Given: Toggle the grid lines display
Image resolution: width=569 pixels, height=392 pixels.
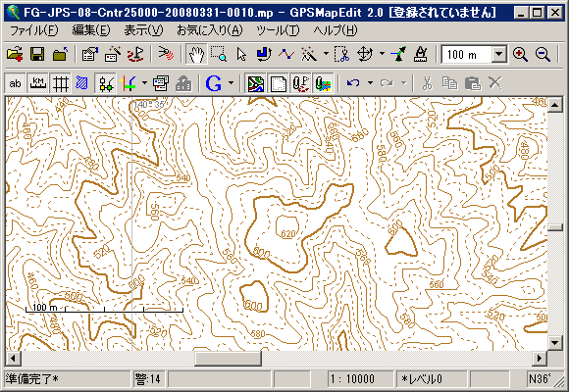Looking at the screenshot, I should 60,83.
